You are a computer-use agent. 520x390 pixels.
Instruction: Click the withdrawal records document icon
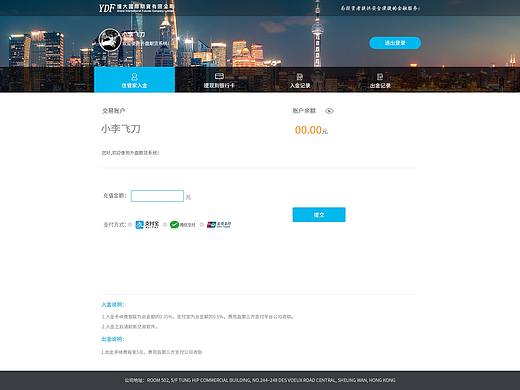(x=380, y=77)
